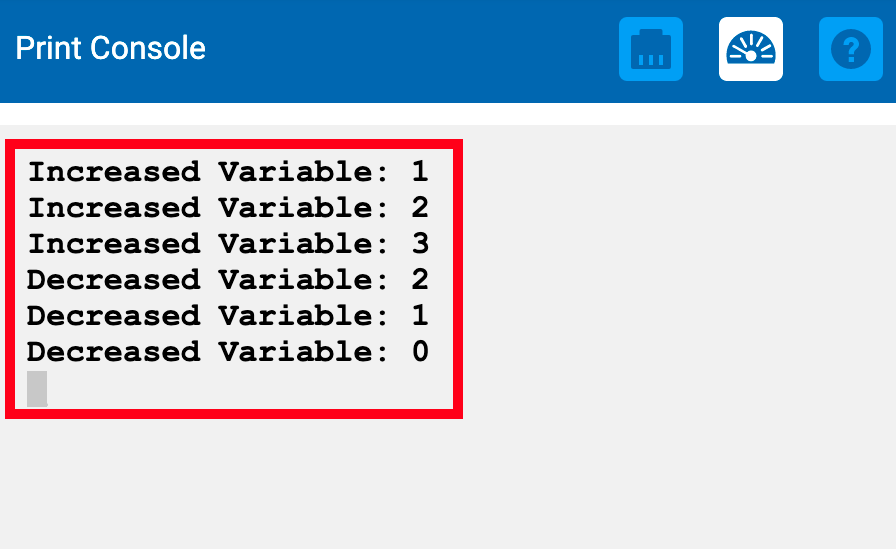This screenshot has width=896, height=549.
Task: Select the "Increased Variable: 2" output line
Action: coord(228,208)
